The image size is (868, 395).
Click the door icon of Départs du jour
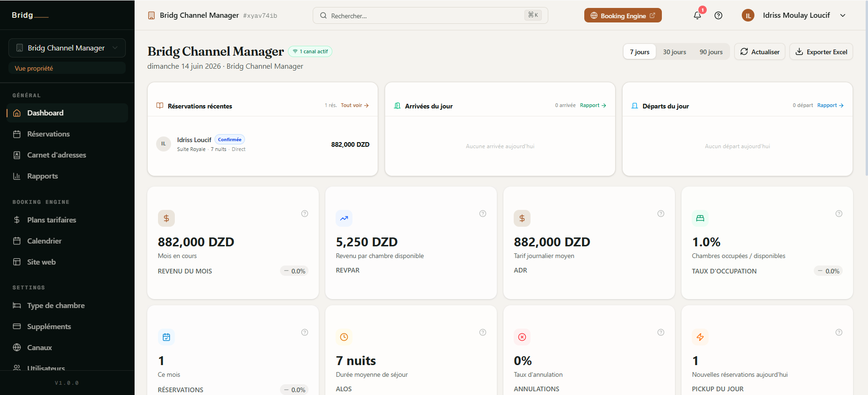coord(635,106)
